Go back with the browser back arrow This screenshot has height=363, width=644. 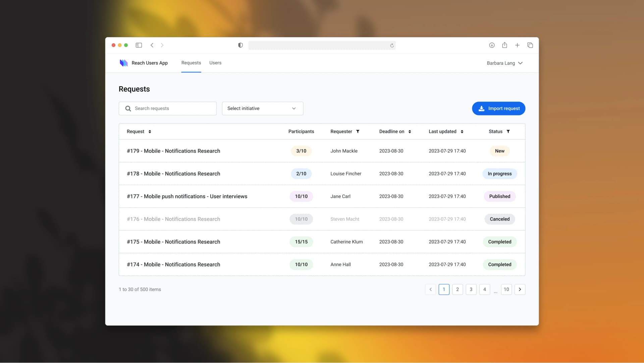(152, 45)
